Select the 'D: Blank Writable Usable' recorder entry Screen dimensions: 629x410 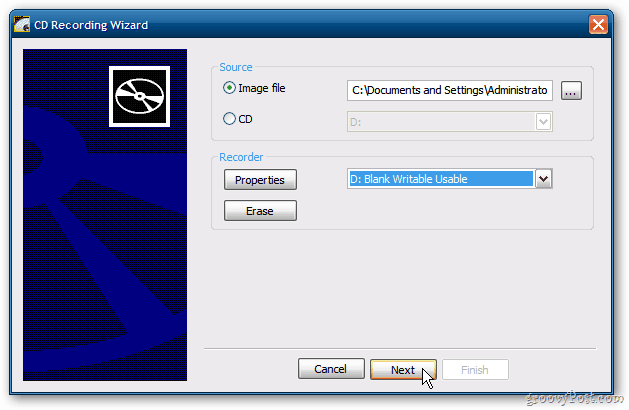coord(440,179)
